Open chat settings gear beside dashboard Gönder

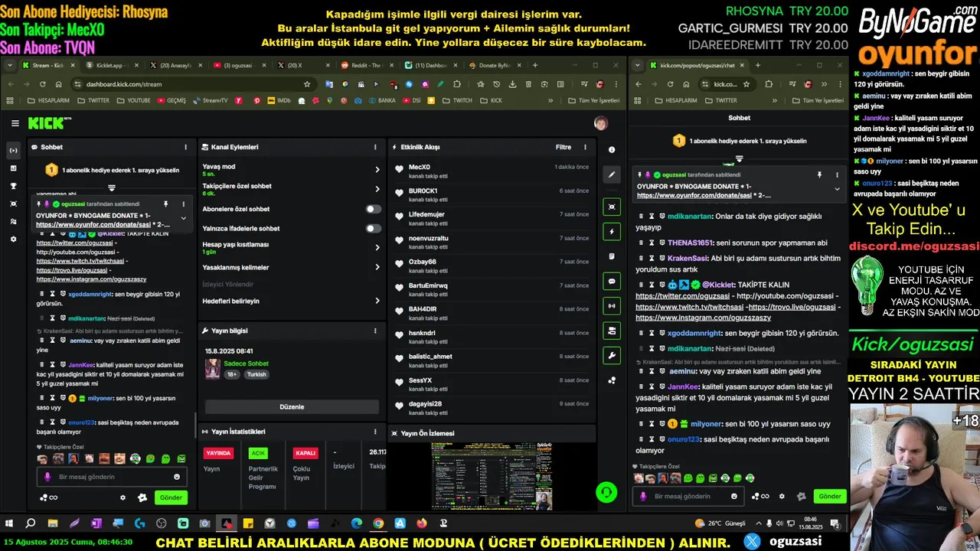pyautogui.click(x=122, y=497)
